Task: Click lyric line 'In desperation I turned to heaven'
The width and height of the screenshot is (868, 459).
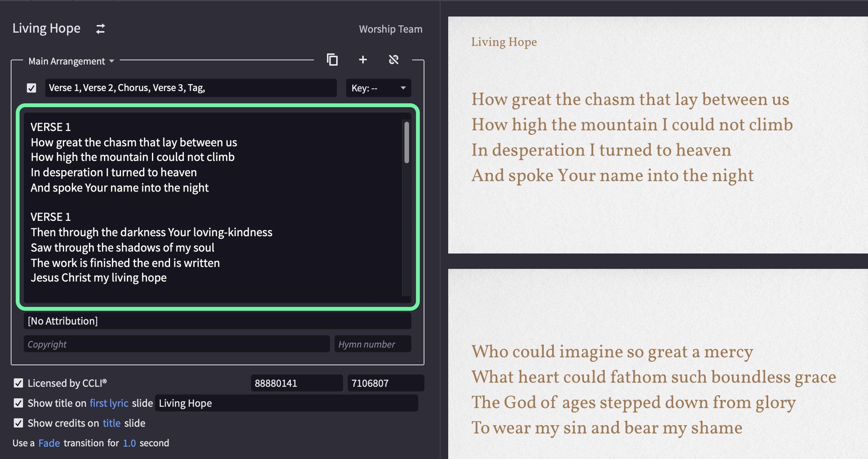Action: 114,172
